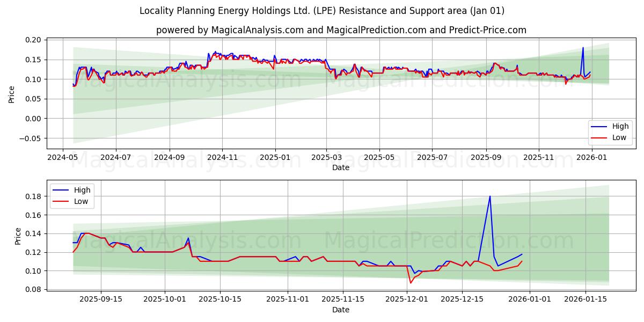Screen dimensions: 644x322
Task: Click 'High' in the bottom chart legend
Action: 82,190
